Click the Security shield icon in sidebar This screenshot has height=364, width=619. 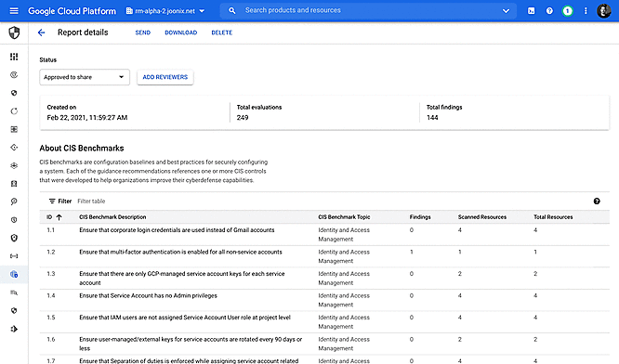(x=14, y=32)
